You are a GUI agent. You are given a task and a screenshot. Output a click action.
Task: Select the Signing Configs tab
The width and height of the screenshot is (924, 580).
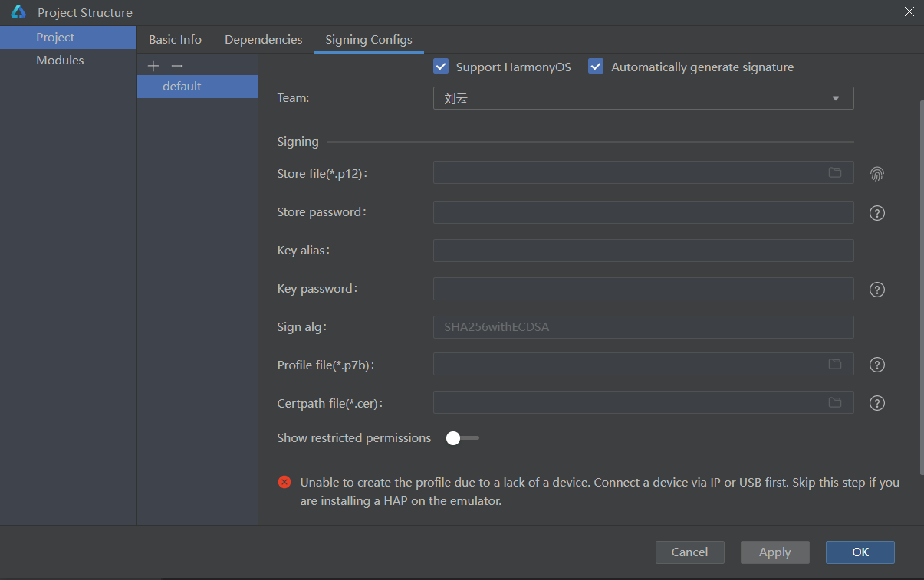(369, 40)
